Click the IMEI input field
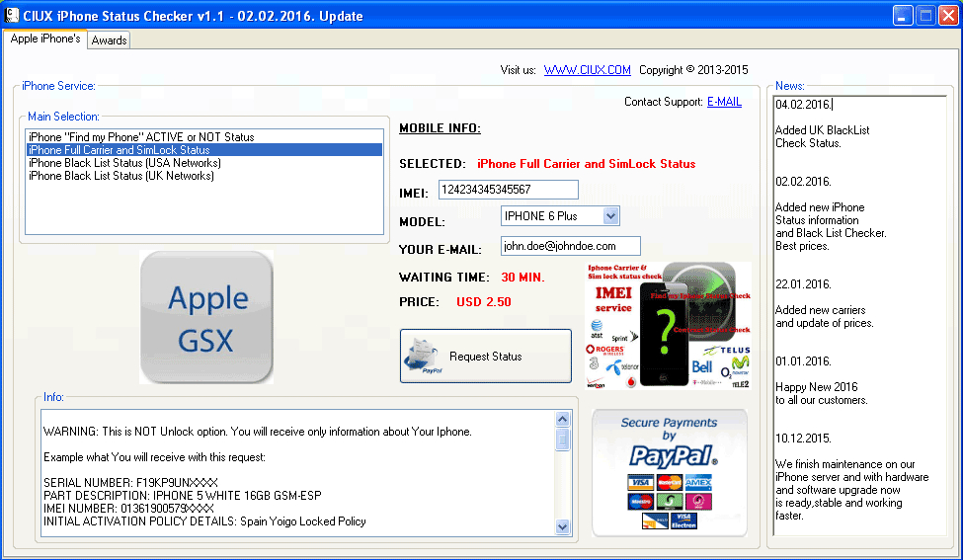 509,190
